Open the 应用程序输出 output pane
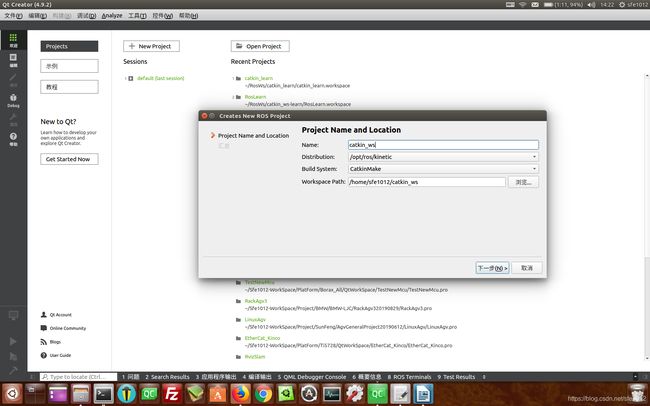 pyautogui.click(x=216, y=377)
